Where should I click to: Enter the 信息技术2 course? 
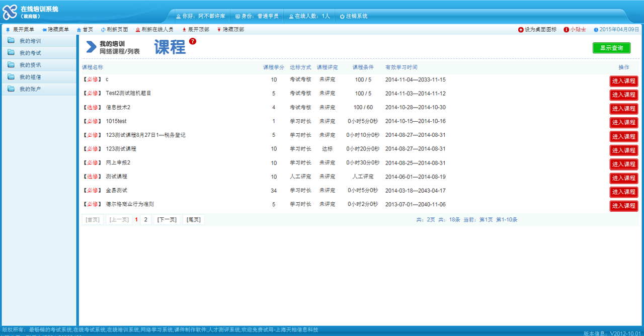623,109
